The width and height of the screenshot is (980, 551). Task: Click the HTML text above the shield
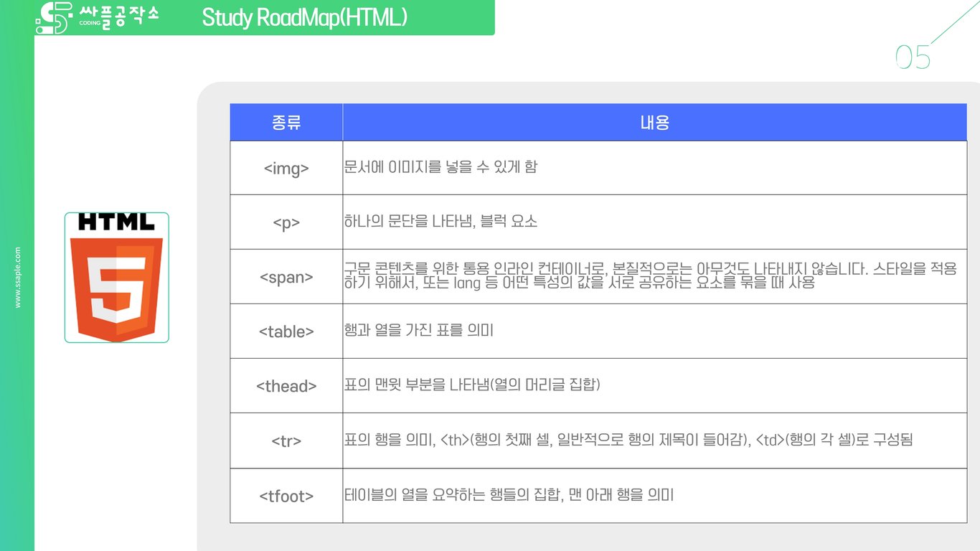tap(115, 224)
